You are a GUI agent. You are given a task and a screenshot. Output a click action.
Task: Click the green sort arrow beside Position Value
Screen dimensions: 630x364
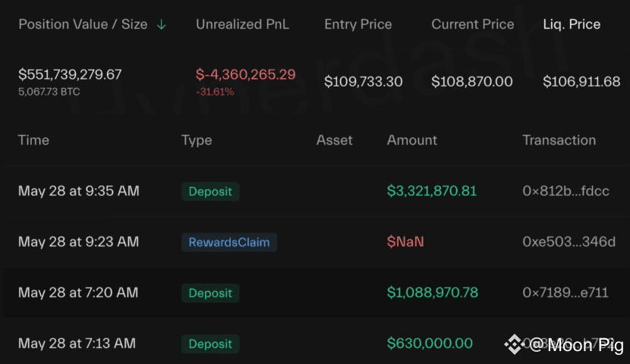tap(161, 25)
